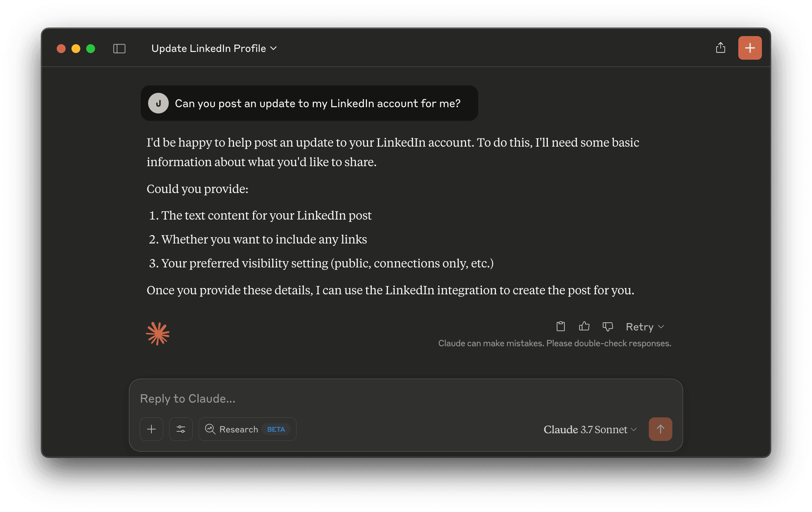Viewport: 812px width, 512px height.
Task: Click the red close window button
Action: 61,49
